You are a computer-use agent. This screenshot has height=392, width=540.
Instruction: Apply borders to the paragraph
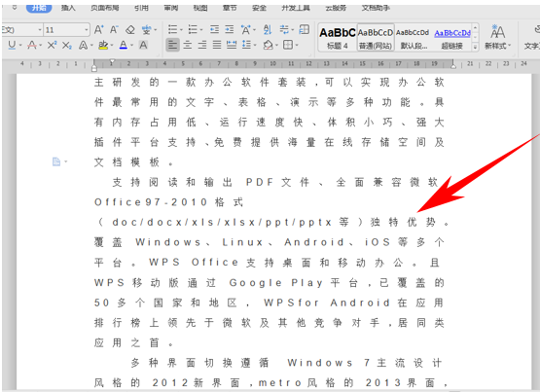pos(288,45)
